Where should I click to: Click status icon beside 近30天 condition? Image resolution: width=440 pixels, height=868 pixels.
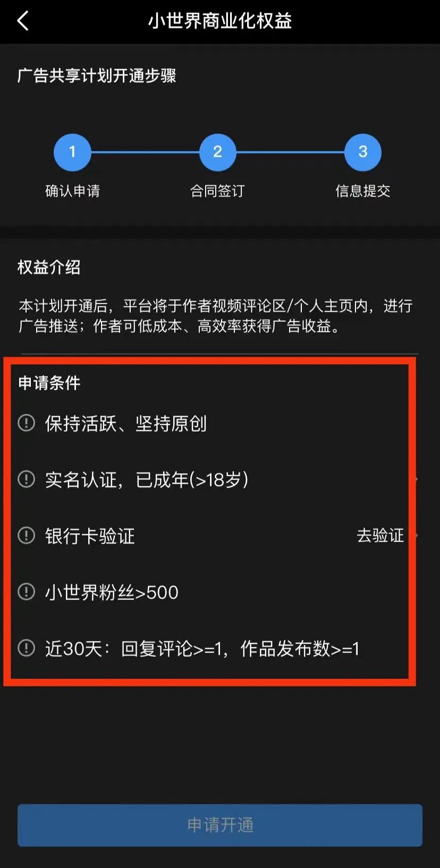coord(27,648)
